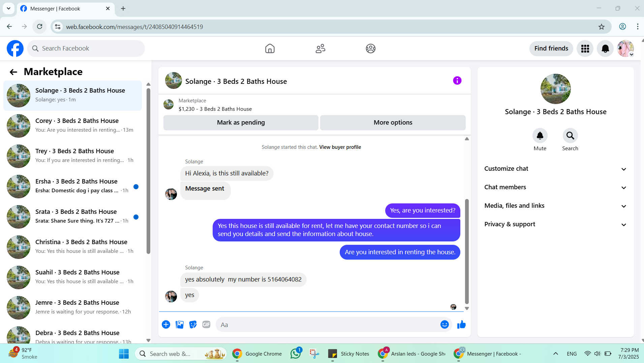Click the Chrome address bar URL

(x=134, y=27)
